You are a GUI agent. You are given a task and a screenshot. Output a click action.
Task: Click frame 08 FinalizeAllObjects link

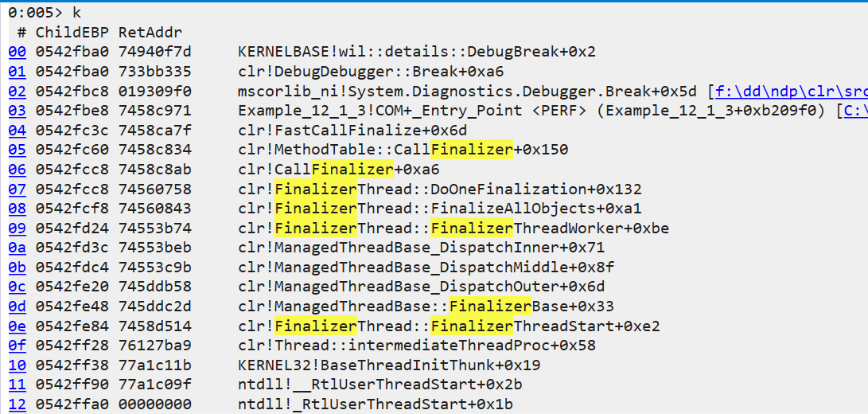coord(18,209)
